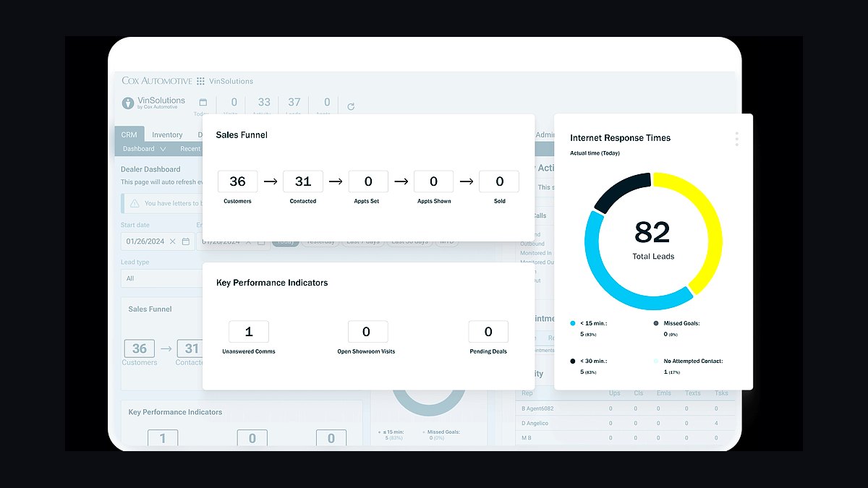Viewport: 868px width, 488px height.
Task: Switch to the CRM tab
Action: tap(129, 134)
